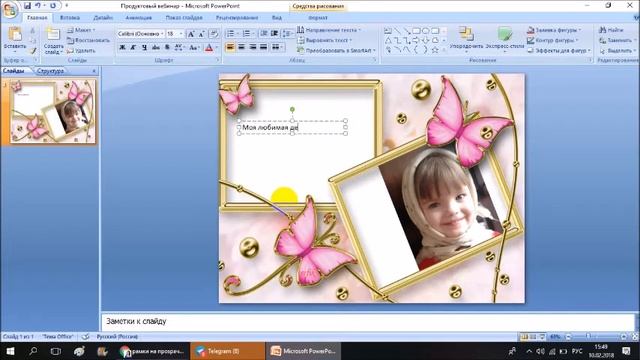Apply strikethrough formatting to text
This screenshot has width=640, height=360.
pos(156,48)
